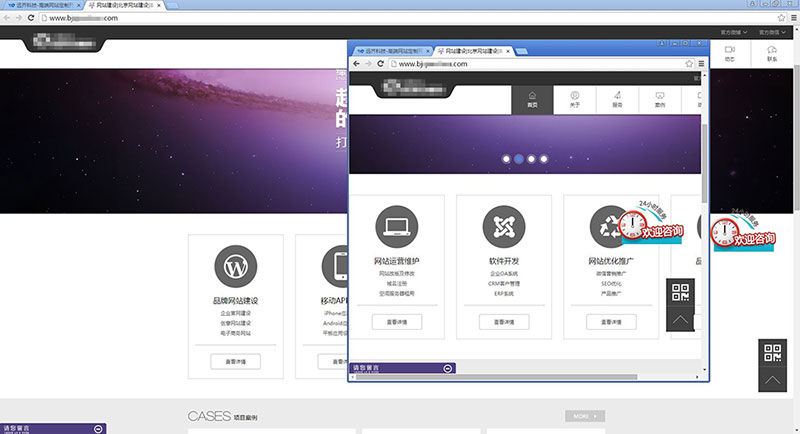
Task: Go to page top with background window arrow
Action: (x=772, y=380)
